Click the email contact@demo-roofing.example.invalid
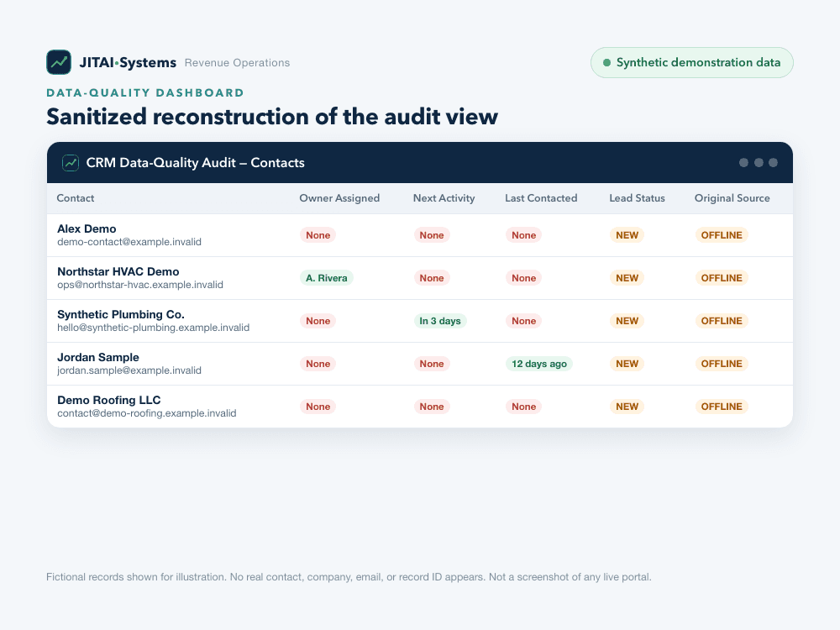 pos(147,413)
